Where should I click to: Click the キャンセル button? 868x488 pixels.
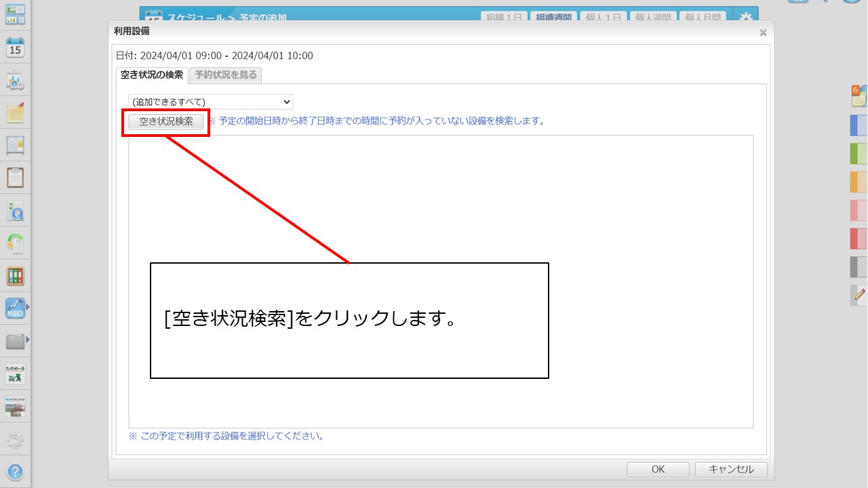730,469
